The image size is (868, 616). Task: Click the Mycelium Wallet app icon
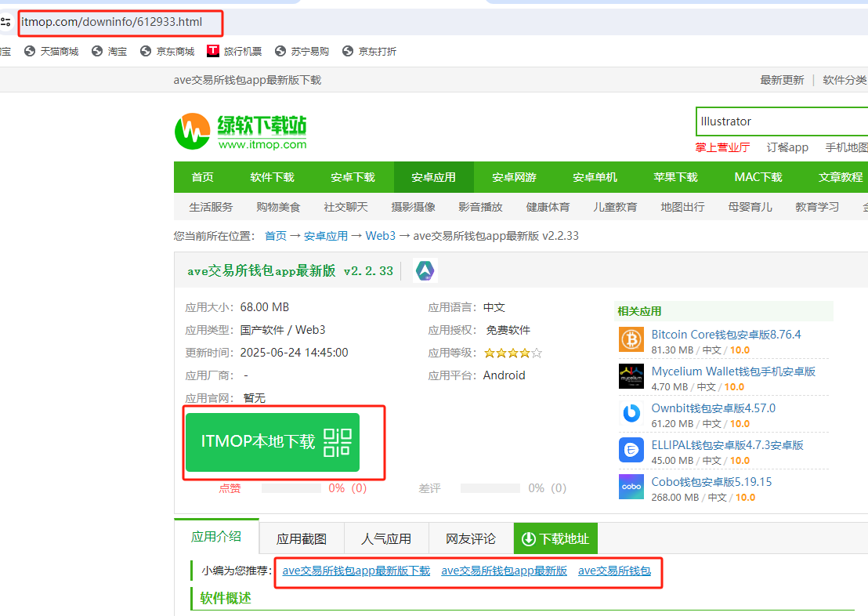631,376
